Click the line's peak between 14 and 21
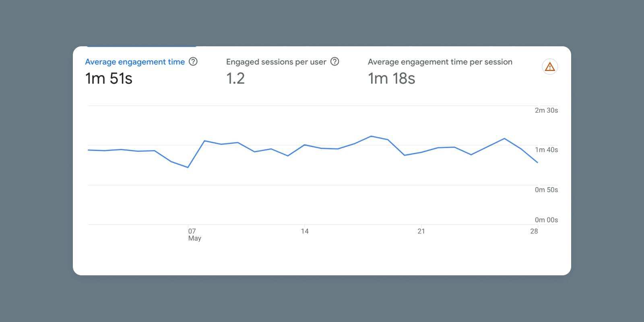This screenshot has width=644, height=322. point(371,136)
